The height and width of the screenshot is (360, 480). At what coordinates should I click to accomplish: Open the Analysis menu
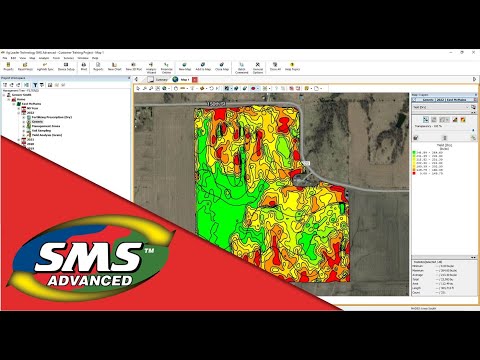(44, 58)
